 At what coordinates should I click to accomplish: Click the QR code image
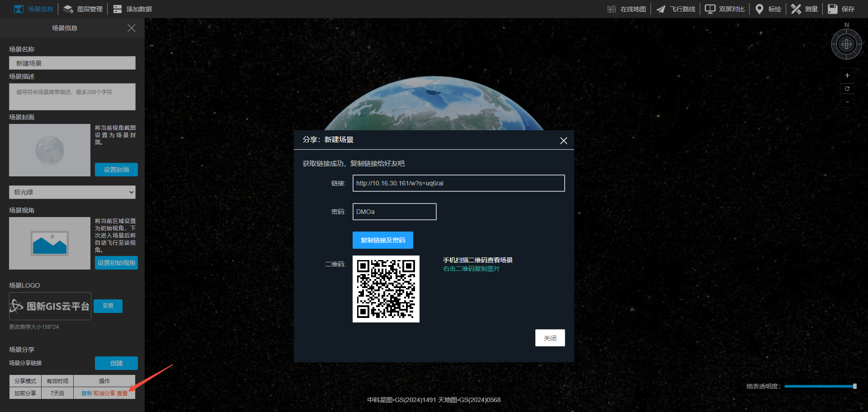386,289
